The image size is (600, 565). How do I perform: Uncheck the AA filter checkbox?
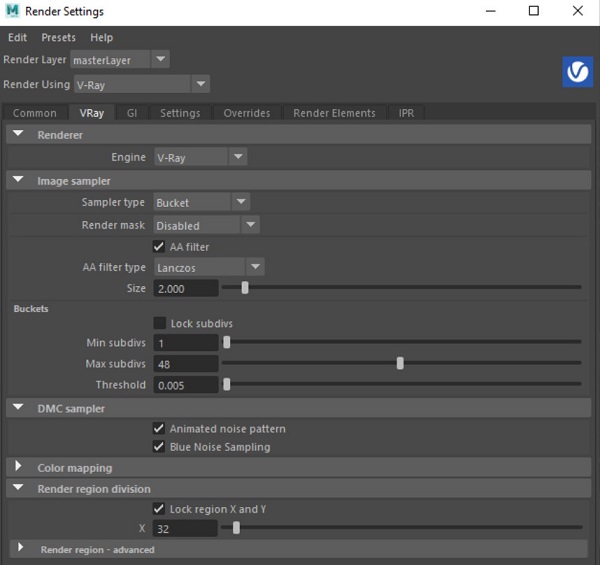coord(159,246)
